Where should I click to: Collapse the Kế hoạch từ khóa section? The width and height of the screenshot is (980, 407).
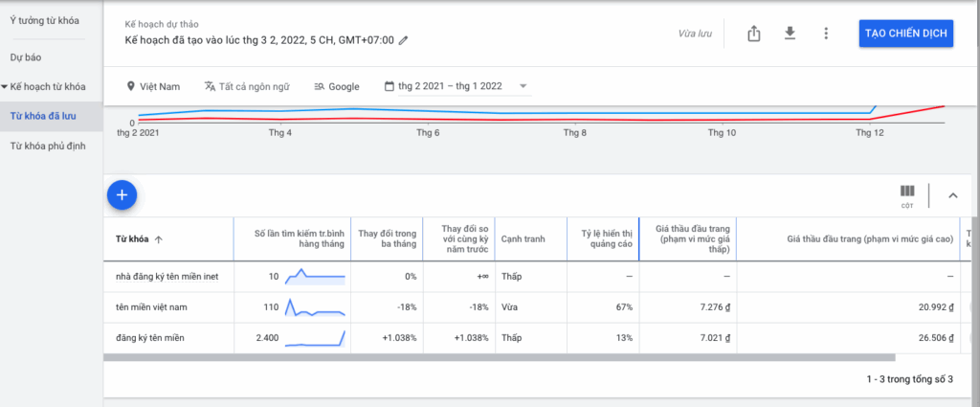pyautogui.click(x=5, y=86)
